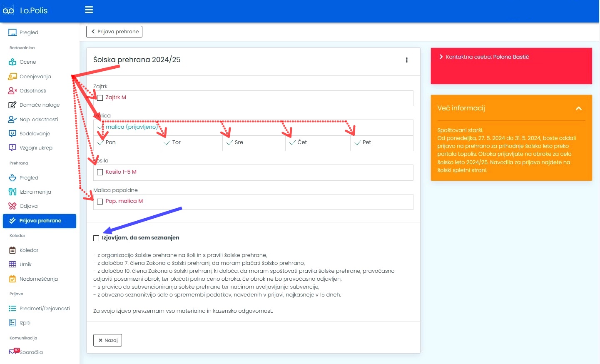The width and height of the screenshot is (600, 364).
Task: Click the Odjava crossed utensils icon
Action: pyautogui.click(x=12, y=206)
